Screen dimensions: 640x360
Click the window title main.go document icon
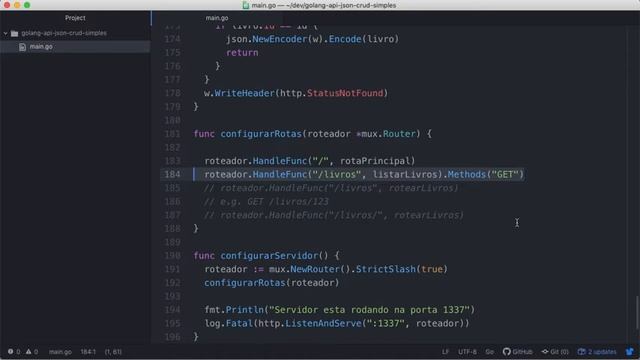[246, 5]
